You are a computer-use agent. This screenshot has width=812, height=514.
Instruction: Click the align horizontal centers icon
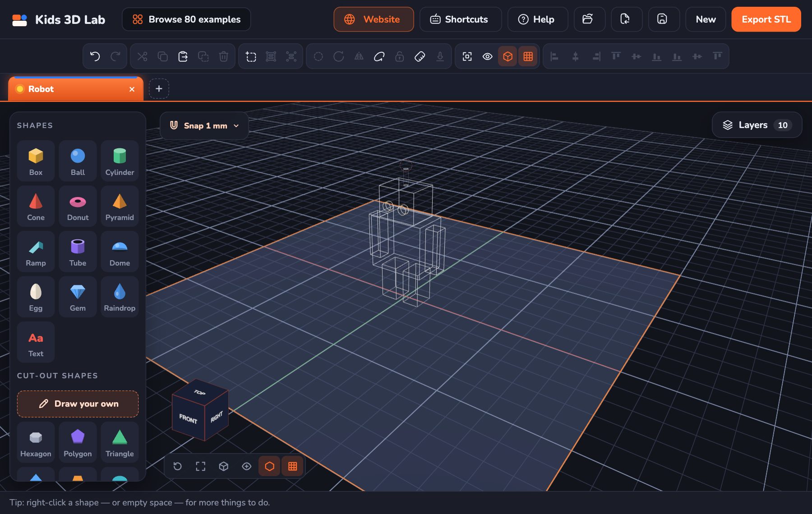pos(575,56)
